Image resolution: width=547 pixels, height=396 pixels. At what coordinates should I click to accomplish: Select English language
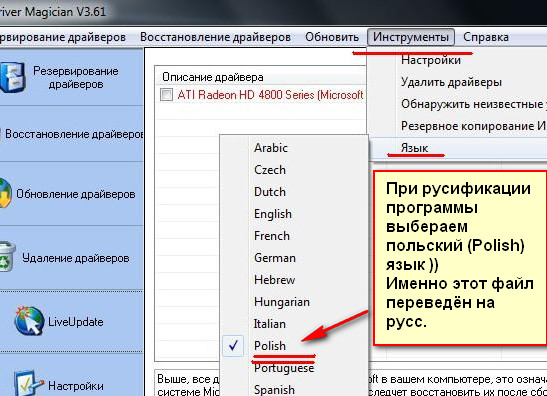coord(273,214)
